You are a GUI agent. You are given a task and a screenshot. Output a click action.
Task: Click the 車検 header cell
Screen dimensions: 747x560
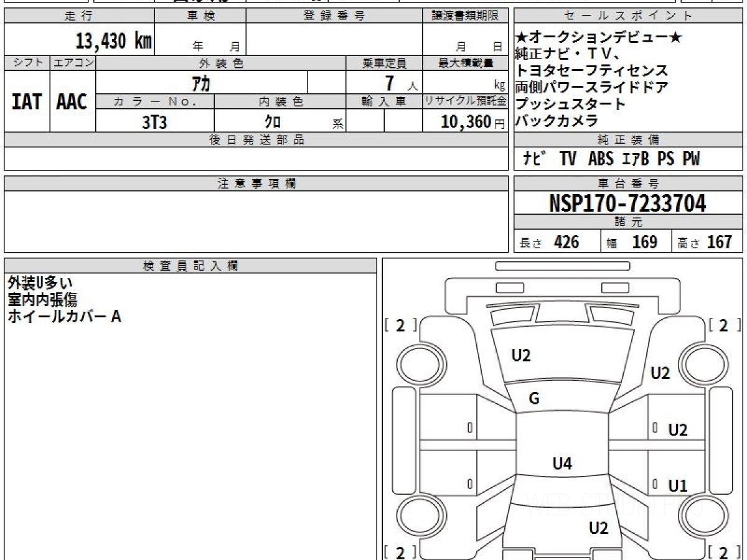pyautogui.click(x=200, y=16)
